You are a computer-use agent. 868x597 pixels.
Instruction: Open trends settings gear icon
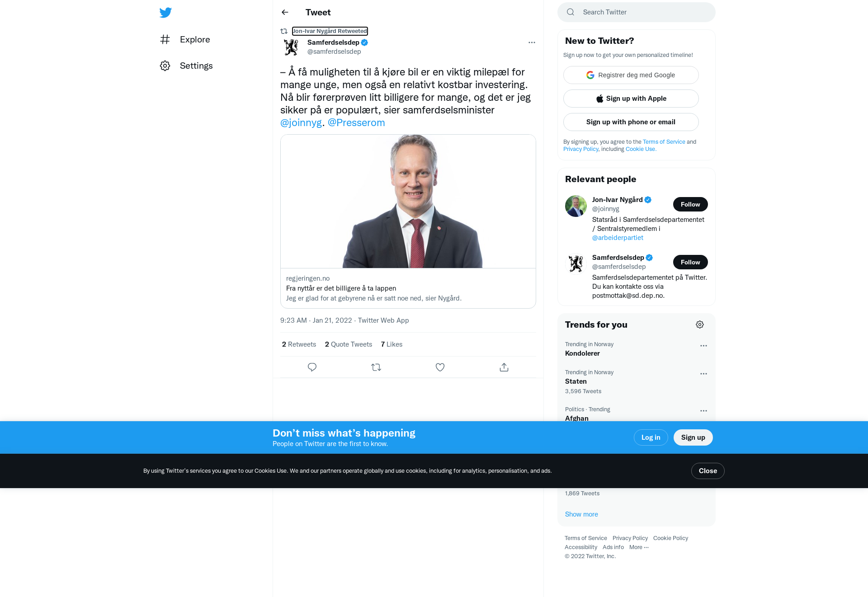700,324
